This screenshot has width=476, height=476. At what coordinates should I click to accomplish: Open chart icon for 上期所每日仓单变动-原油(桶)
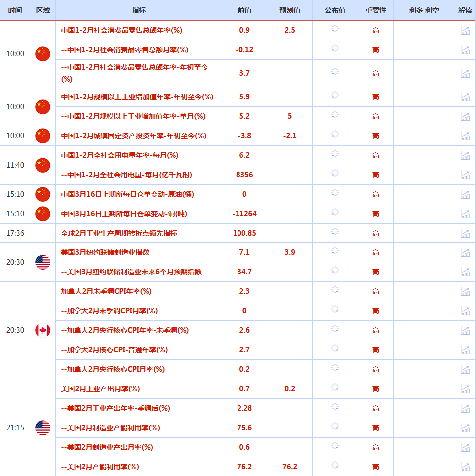click(465, 194)
